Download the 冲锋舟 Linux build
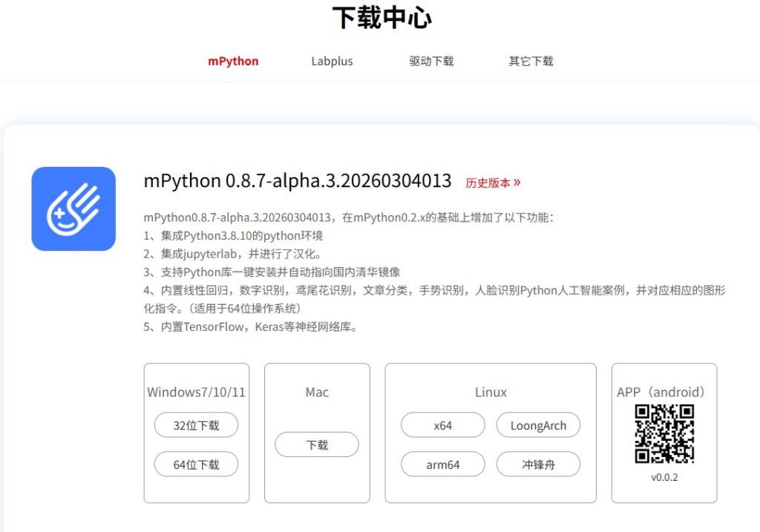The height and width of the screenshot is (532, 760). pyautogui.click(x=538, y=464)
